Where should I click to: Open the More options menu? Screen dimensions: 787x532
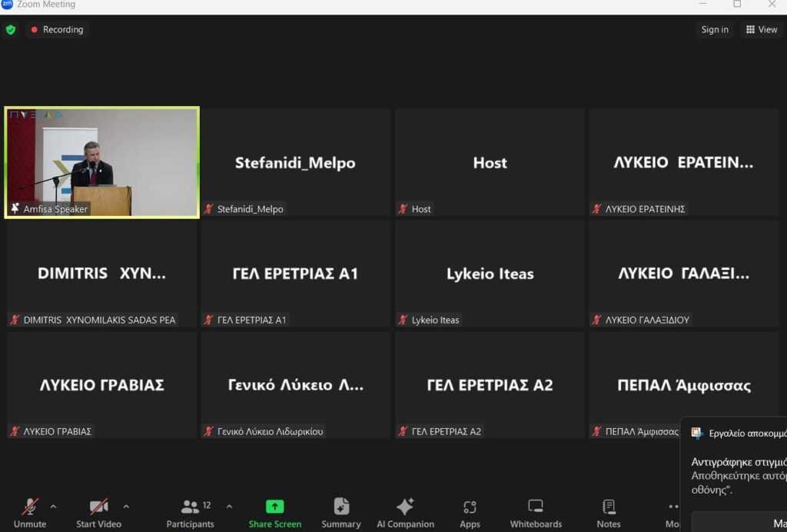tap(673, 513)
